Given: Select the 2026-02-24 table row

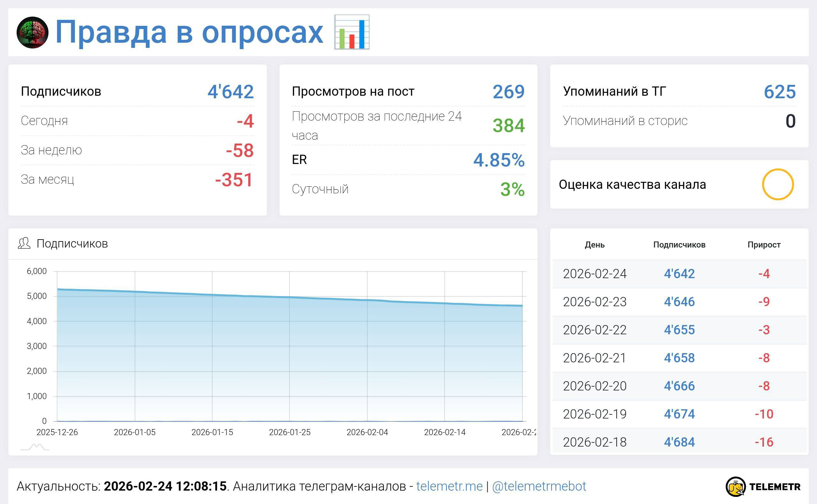Looking at the screenshot, I should 679,274.
